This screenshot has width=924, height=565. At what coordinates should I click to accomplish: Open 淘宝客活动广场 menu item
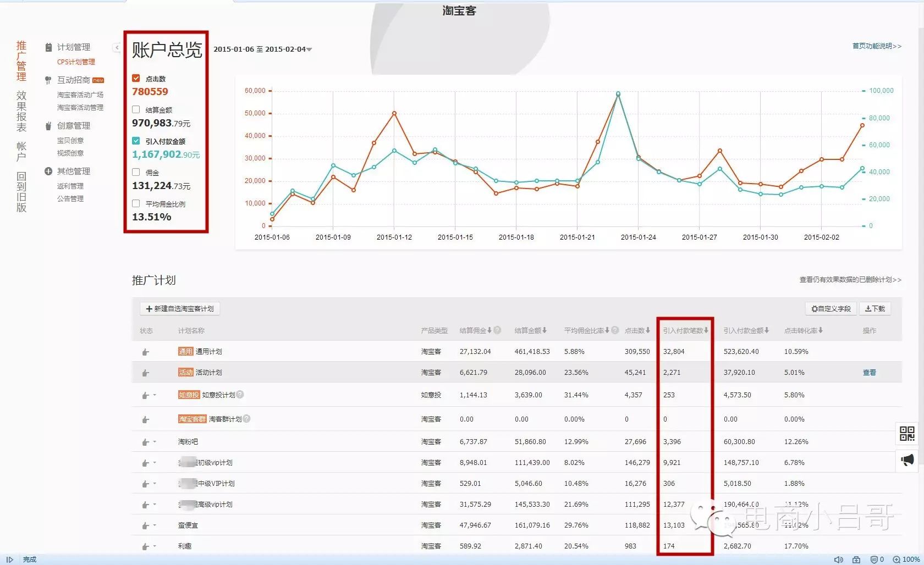point(80,95)
